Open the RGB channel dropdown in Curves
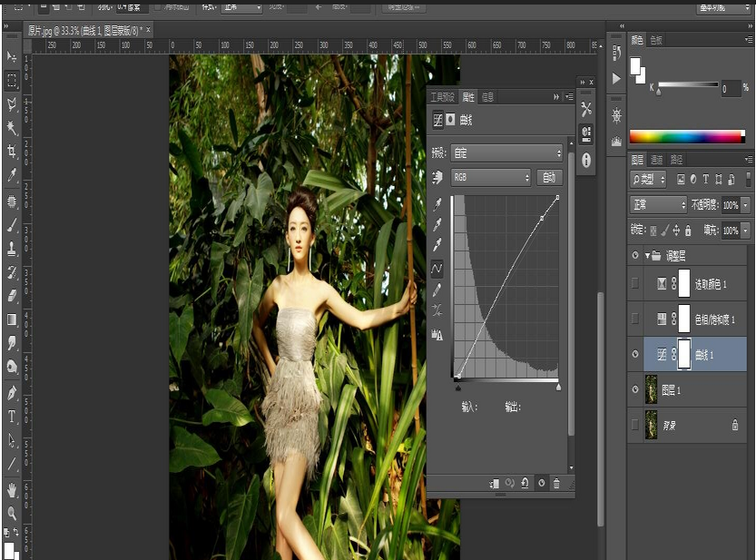 click(x=490, y=176)
